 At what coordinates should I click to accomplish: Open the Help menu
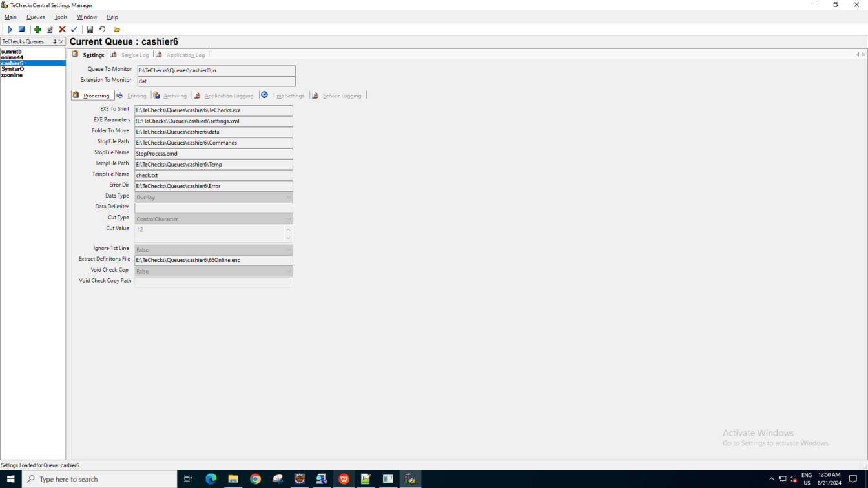tap(112, 17)
